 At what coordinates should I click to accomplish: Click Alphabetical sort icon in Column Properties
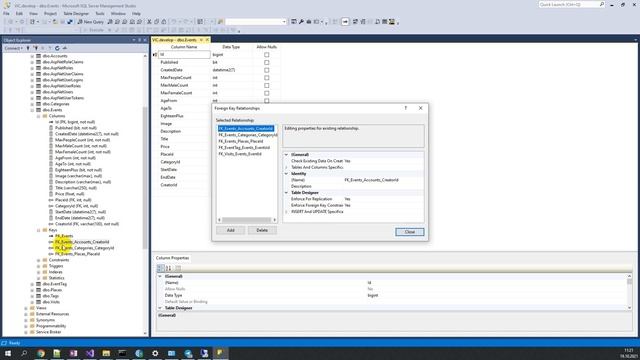[169, 268]
